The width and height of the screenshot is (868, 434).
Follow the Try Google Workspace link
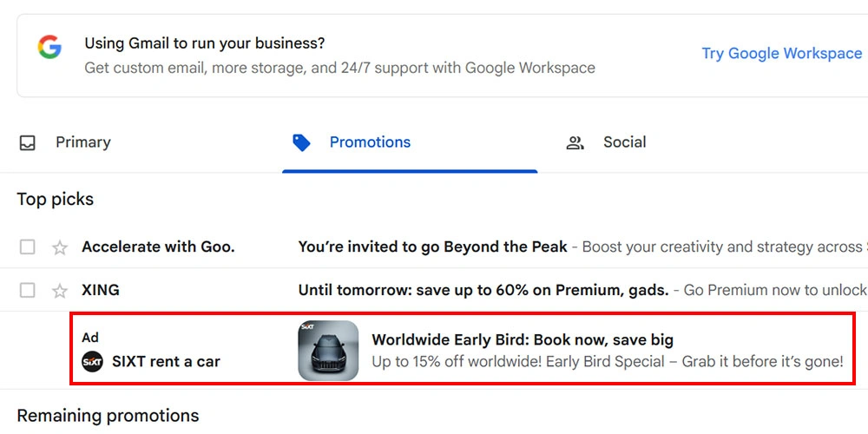pos(781,54)
